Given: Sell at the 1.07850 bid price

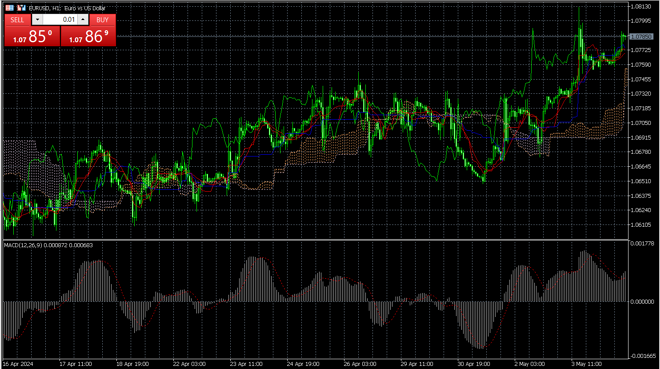Looking at the screenshot, I should 32,36.
